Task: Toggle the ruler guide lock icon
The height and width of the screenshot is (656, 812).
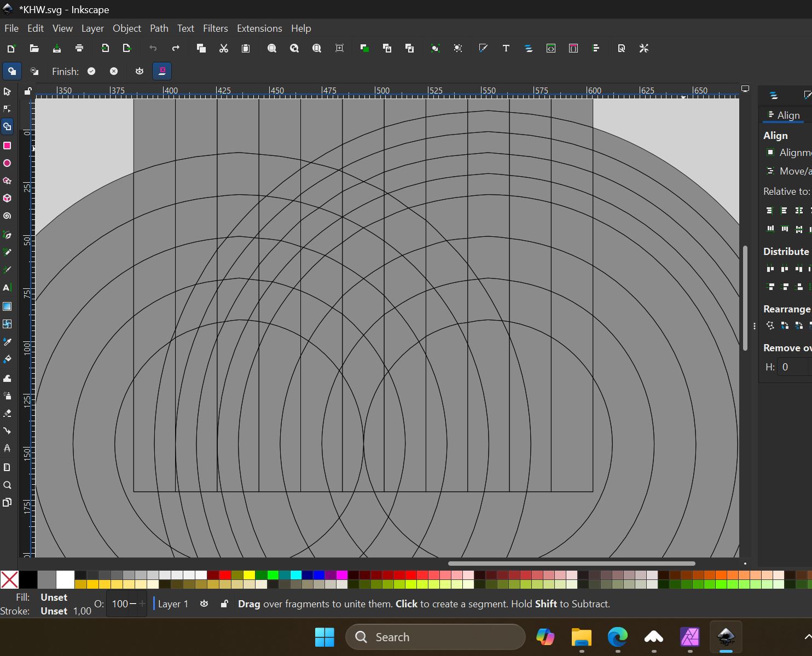Action: pos(27,90)
